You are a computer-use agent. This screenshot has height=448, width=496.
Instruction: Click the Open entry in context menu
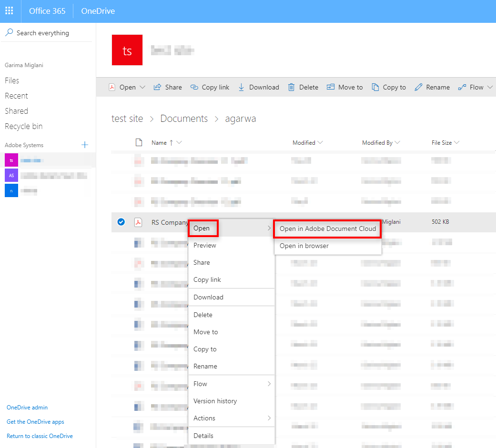tap(232, 228)
